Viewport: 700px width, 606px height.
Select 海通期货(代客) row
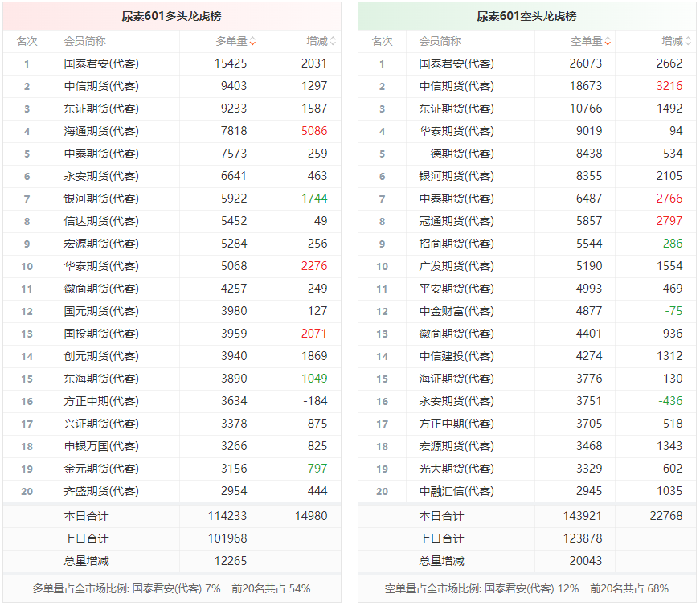172,131
